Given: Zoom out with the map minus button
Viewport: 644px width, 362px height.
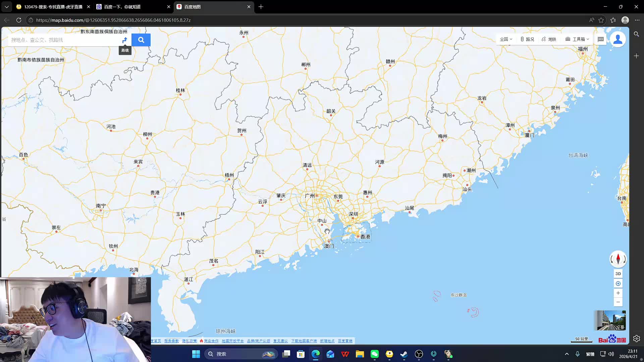Looking at the screenshot, I should (x=618, y=302).
